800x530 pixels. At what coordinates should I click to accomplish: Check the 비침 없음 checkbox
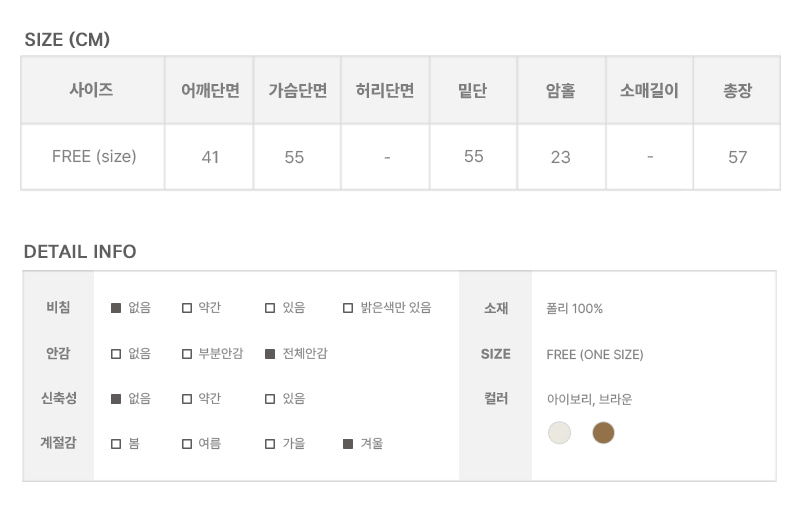[116, 308]
